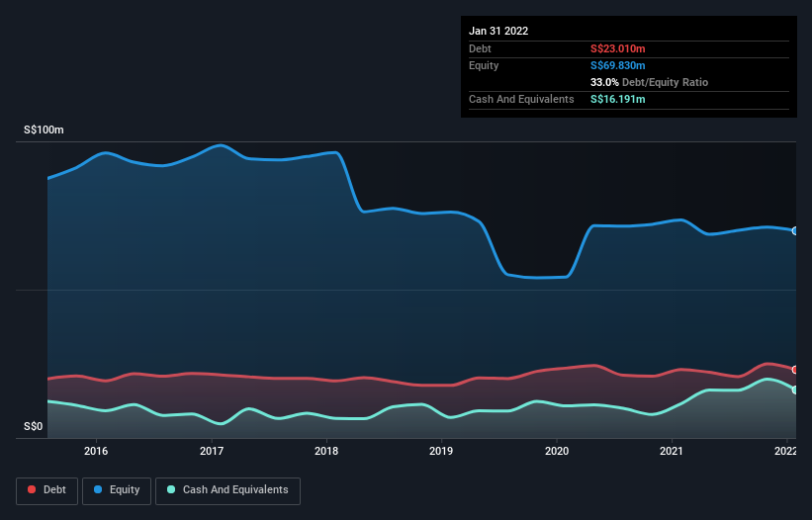Click the 33.0% Debt/Equity Ratio text
This screenshot has height=520, width=812.
649,82
